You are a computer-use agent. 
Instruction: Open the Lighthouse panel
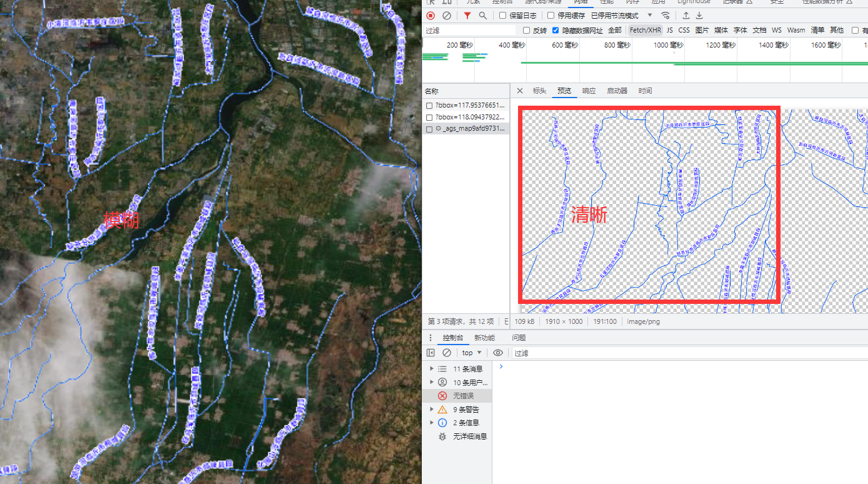click(694, 2)
